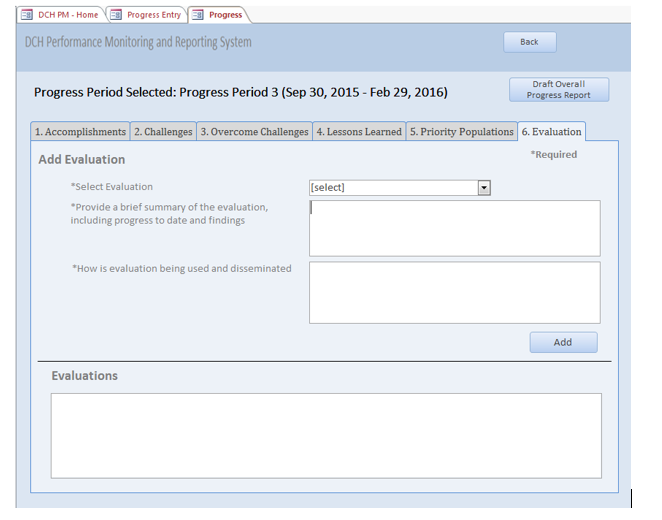
Task: Open the Draft Overall Progress Report
Action: (x=558, y=90)
